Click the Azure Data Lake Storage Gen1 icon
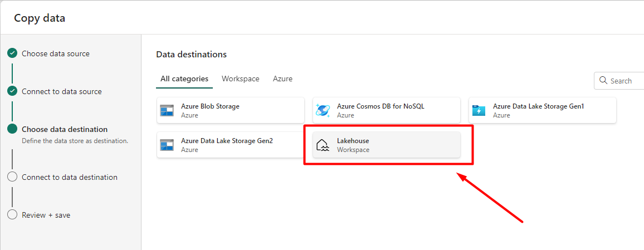Screen dimensions: 644x250 click(479, 110)
